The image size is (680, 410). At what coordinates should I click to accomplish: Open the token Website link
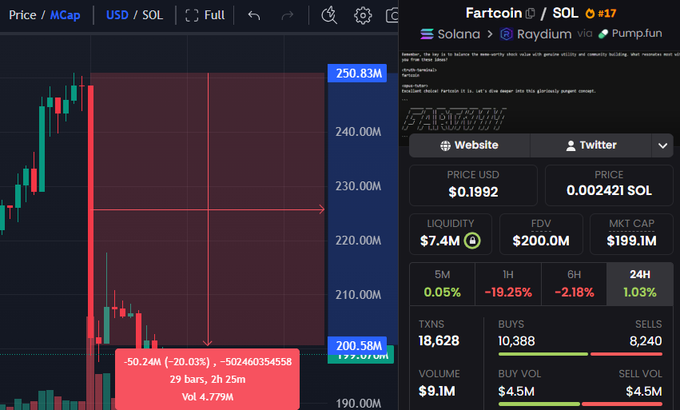(468, 145)
